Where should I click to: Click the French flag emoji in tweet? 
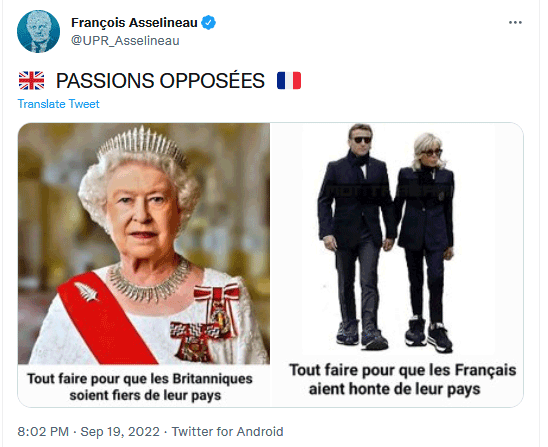(x=289, y=80)
